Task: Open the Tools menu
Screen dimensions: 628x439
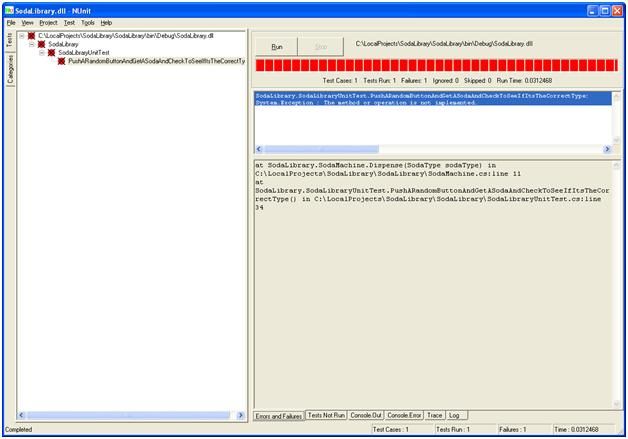Action: (x=88, y=23)
